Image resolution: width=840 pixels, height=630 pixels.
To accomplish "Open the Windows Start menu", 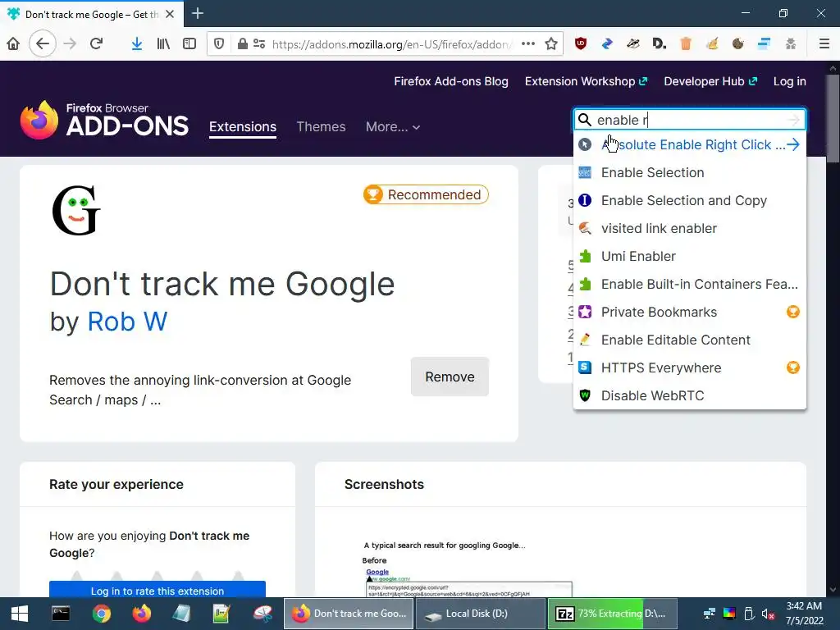I will click(20, 614).
